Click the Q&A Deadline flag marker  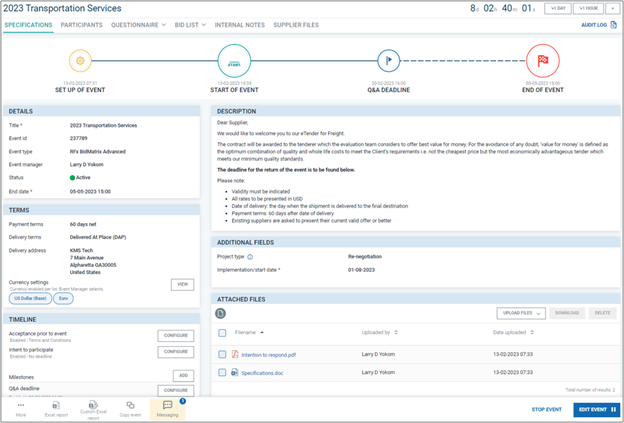(x=388, y=60)
